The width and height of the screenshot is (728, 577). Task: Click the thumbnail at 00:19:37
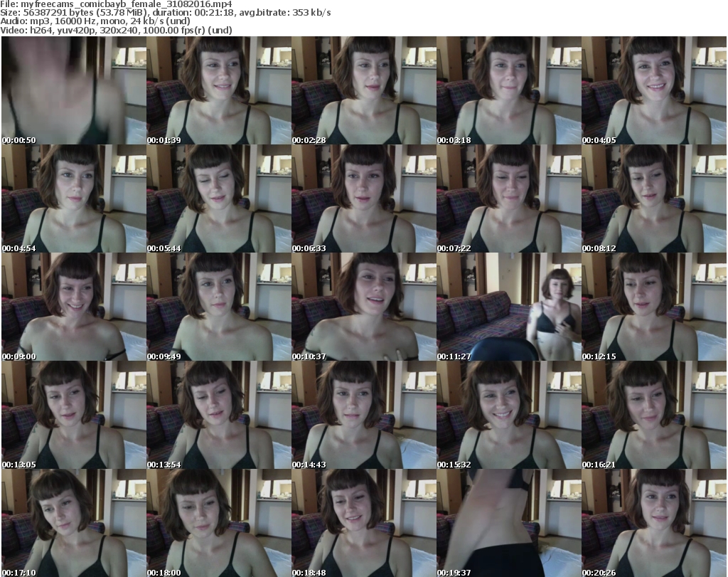click(509, 523)
